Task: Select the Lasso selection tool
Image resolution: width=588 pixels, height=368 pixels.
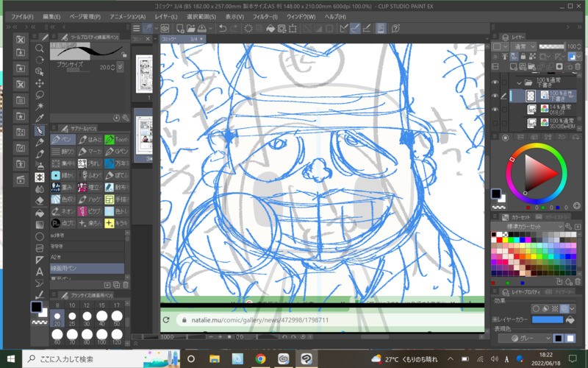Action: coord(40,95)
